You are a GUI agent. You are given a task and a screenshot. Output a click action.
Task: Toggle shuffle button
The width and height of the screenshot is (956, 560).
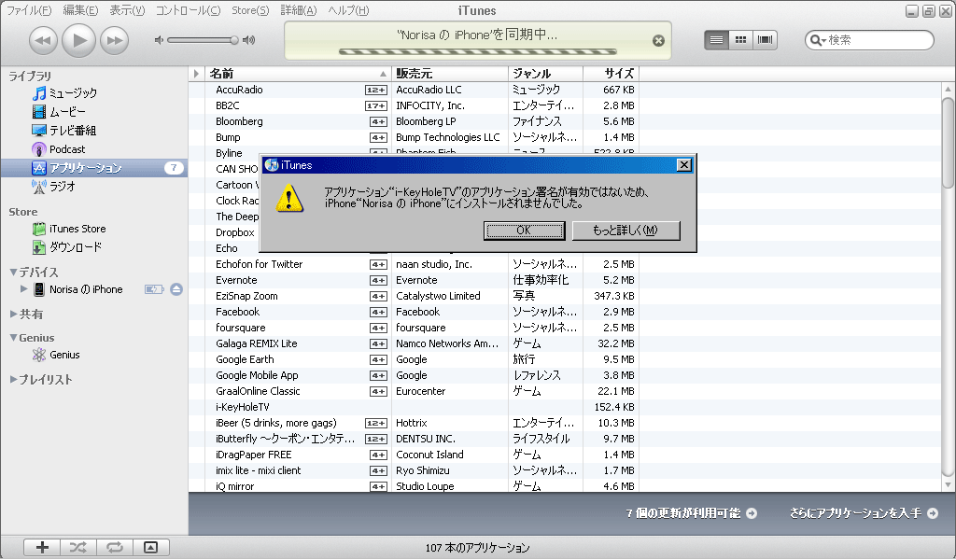(78, 547)
